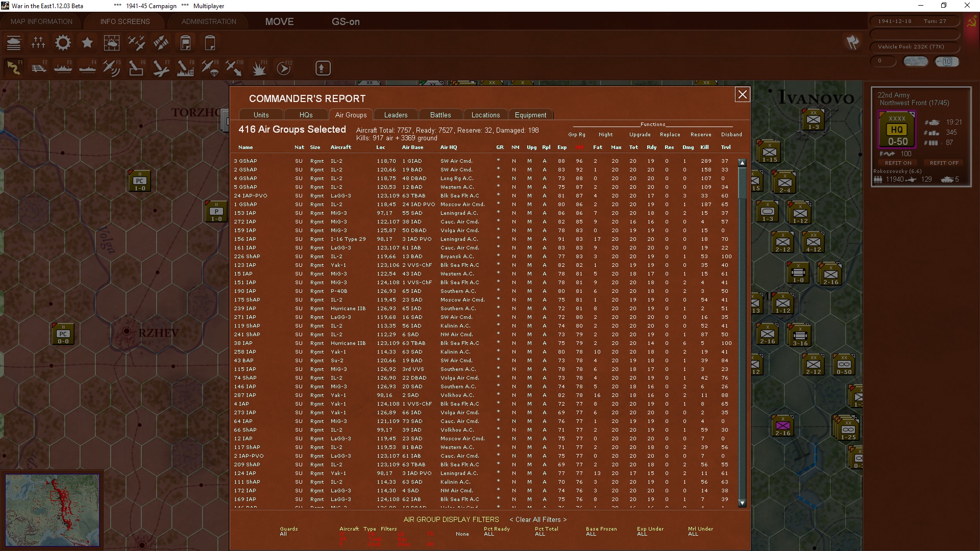Toggle the Exp Under filter value
The image size is (980, 551).
pos(642,534)
